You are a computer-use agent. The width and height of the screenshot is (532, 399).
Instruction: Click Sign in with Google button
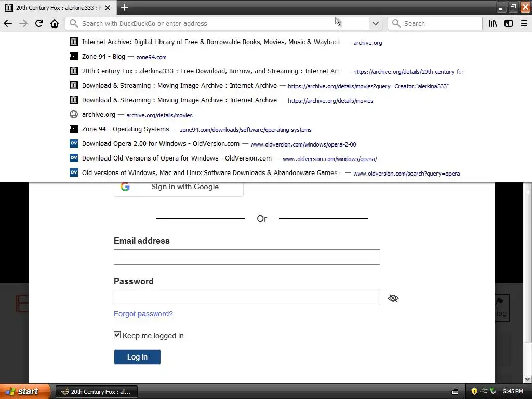pyautogui.click(x=179, y=188)
